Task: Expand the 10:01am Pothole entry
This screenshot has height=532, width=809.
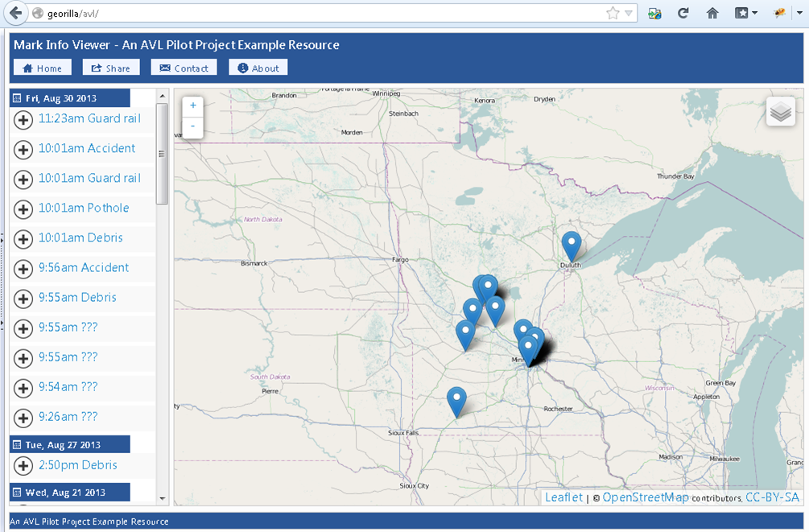Action: (x=24, y=208)
